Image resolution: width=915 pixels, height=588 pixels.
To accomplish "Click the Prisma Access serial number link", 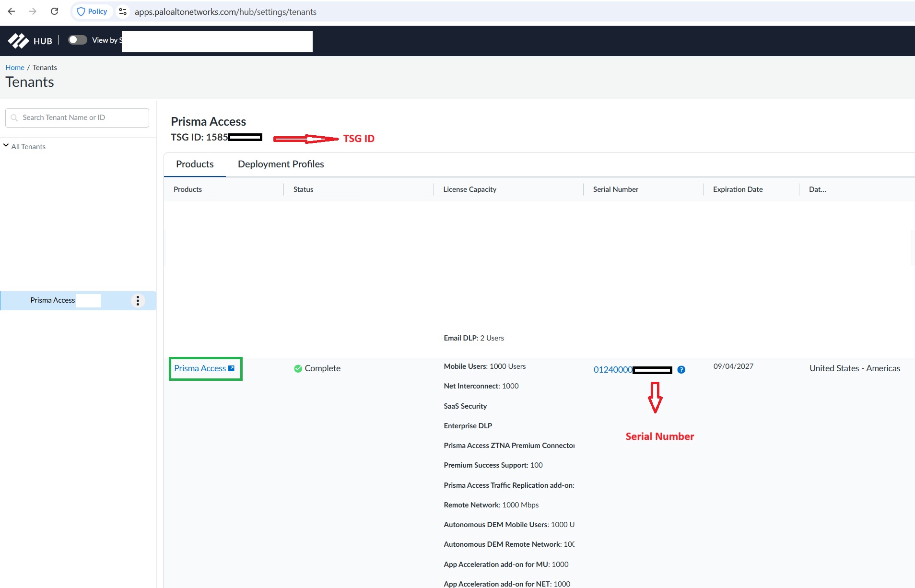I will [x=613, y=370].
